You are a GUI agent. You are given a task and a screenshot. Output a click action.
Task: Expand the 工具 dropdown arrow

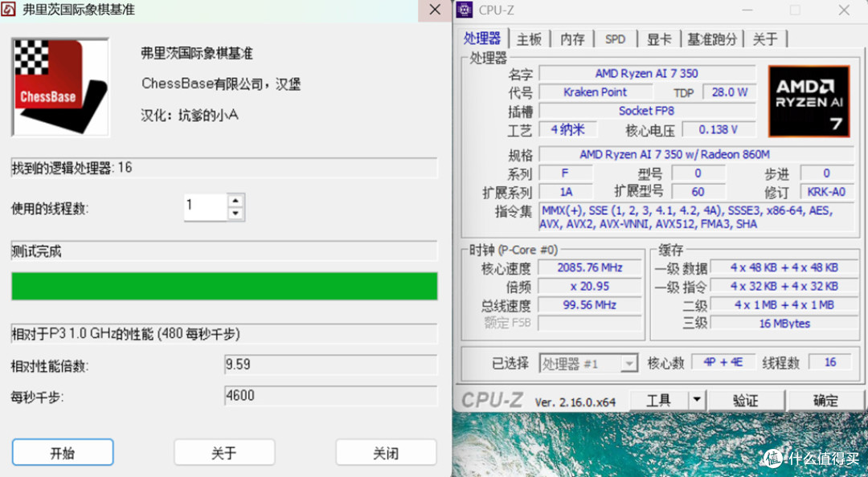click(697, 400)
